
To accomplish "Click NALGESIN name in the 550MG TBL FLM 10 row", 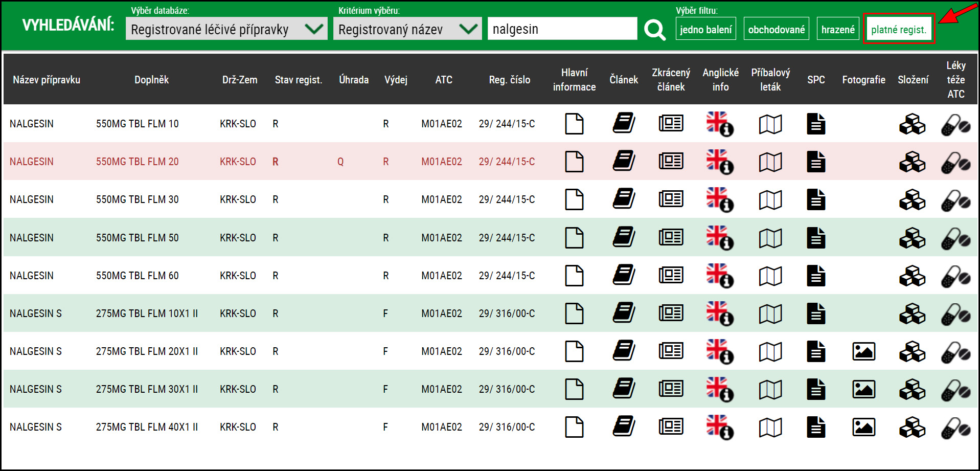I will (32, 124).
